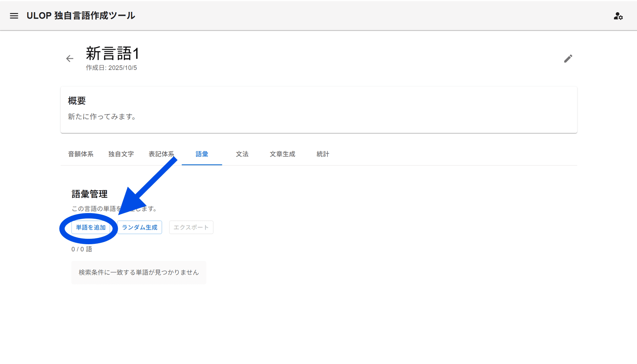Open the hamburger navigation menu
The height and width of the screenshot is (364, 637).
(14, 16)
